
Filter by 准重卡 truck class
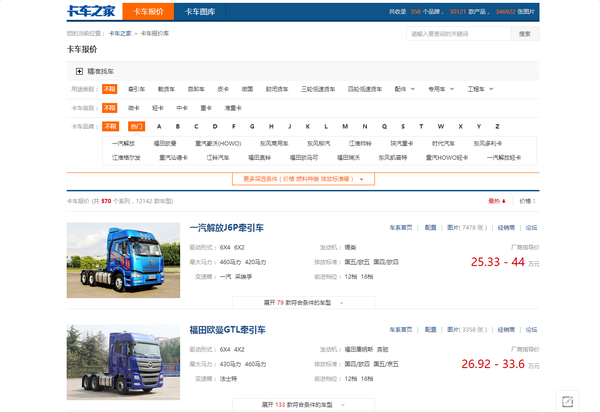click(x=233, y=108)
